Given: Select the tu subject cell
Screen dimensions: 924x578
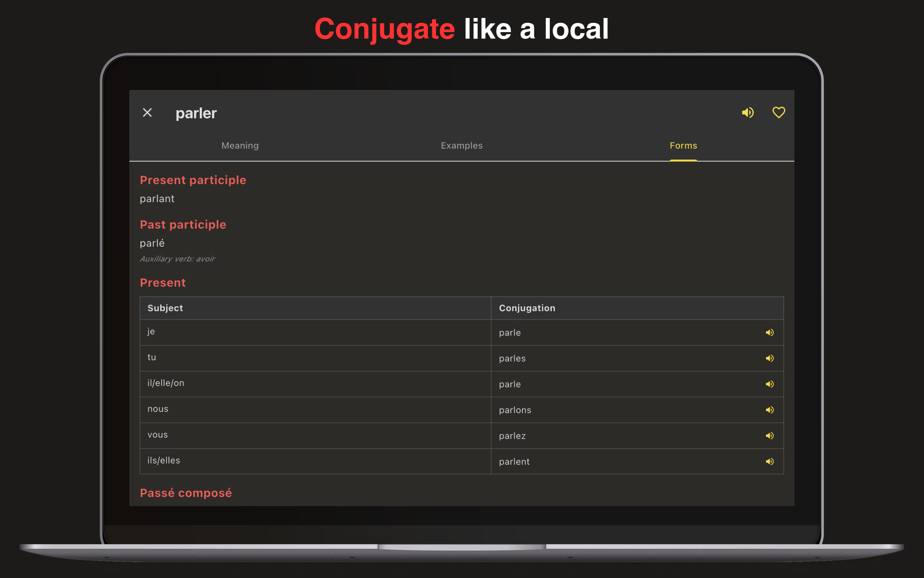Looking at the screenshot, I should pos(315,358).
